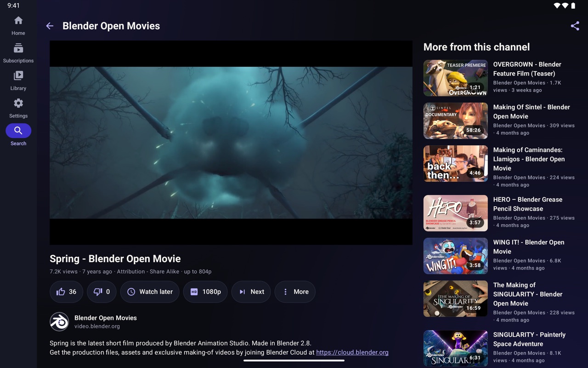588x368 pixels.
Task: Open the Blender Open Movies channel avatar
Action: [x=59, y=322]
